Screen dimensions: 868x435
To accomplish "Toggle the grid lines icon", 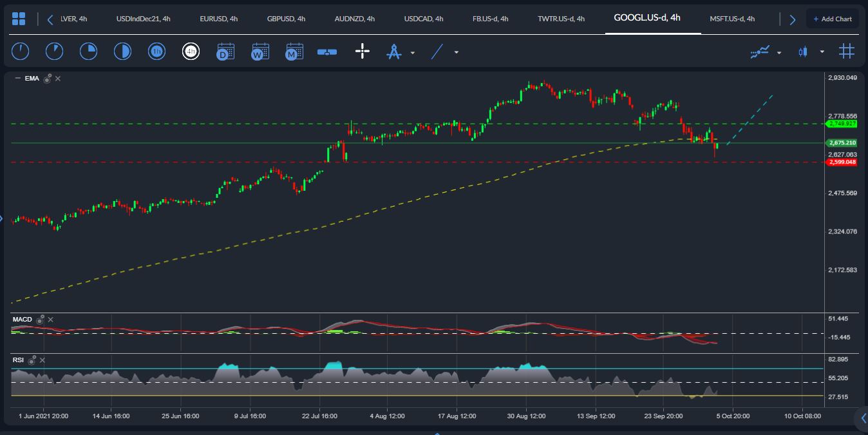I will click(x=847, y=52).
